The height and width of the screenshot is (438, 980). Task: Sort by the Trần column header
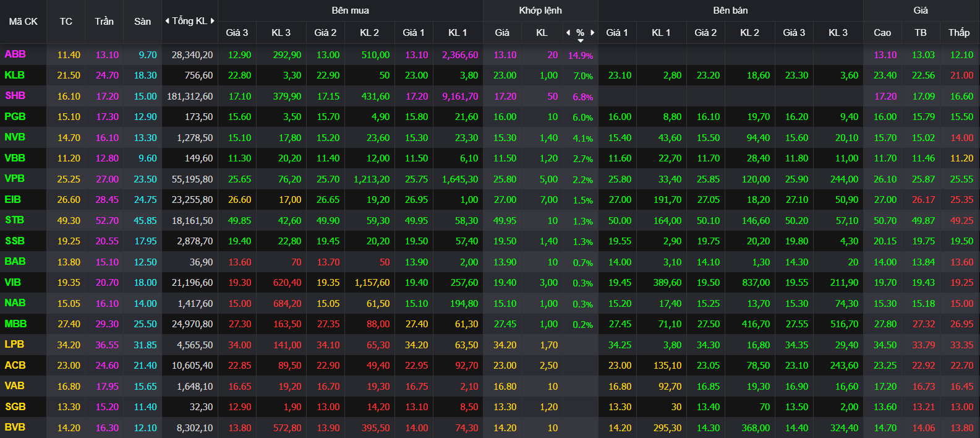[x=104, y=21]
